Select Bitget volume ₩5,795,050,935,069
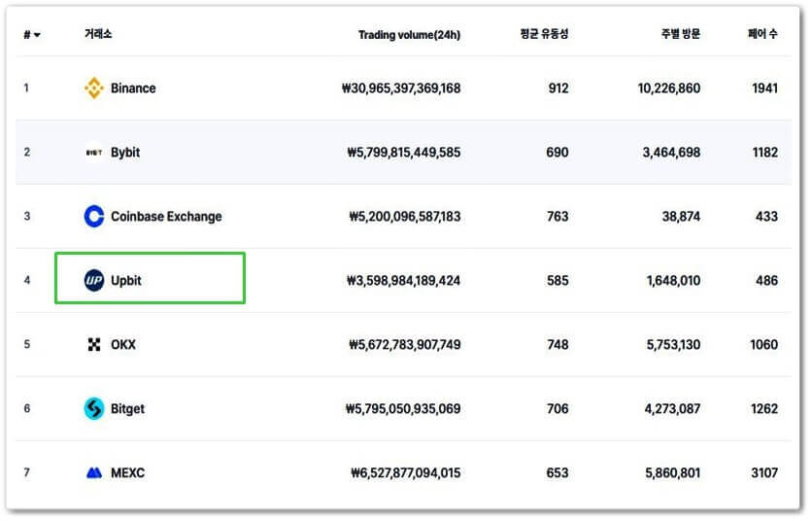Screen dimensions: 812x521 tap(403, 409)
